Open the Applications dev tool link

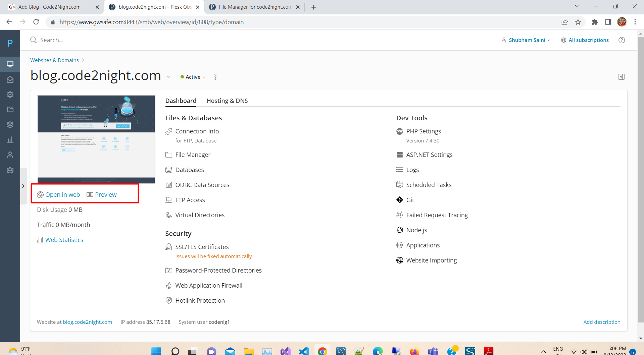(423, 245)
